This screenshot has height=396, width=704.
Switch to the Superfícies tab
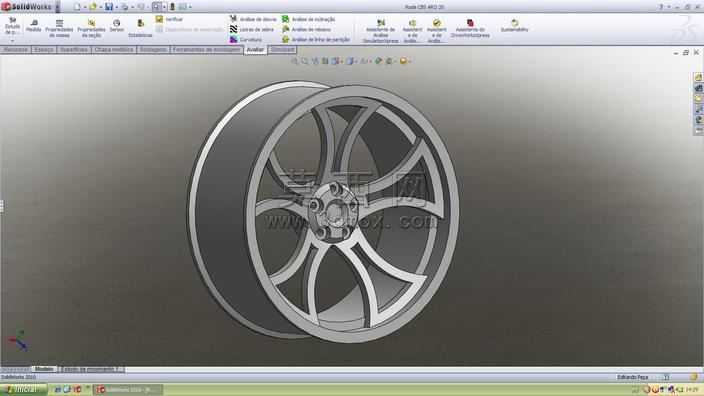point(74,50)
